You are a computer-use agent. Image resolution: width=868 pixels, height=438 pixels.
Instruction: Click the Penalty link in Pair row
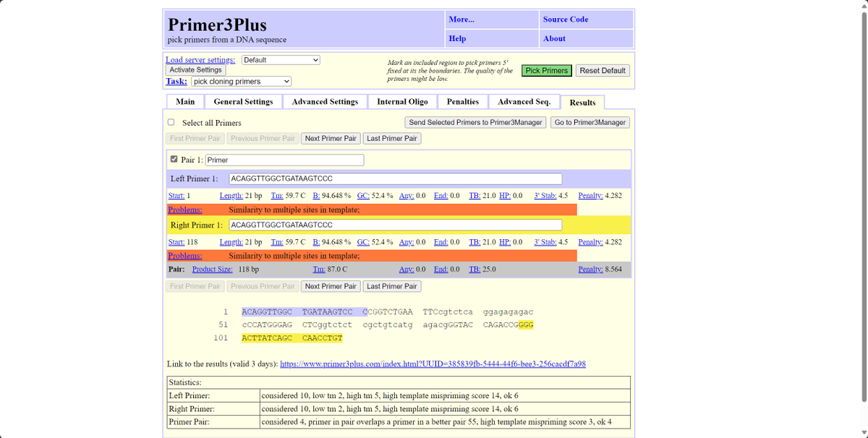590,270
